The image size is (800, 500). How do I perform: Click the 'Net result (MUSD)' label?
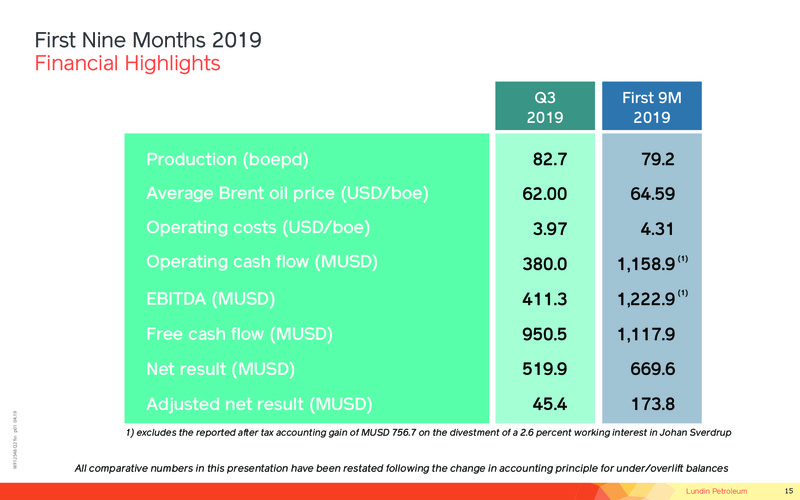(x=220, y=369)
